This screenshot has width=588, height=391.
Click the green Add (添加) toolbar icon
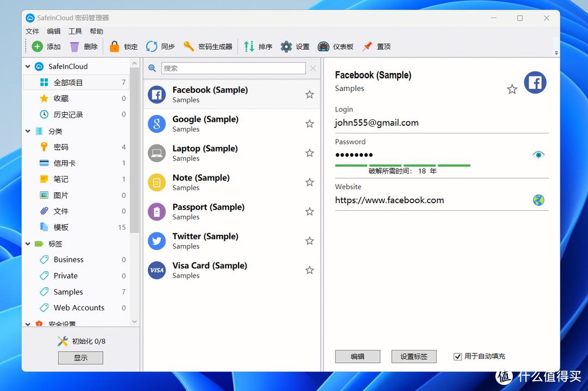(37, 47)
